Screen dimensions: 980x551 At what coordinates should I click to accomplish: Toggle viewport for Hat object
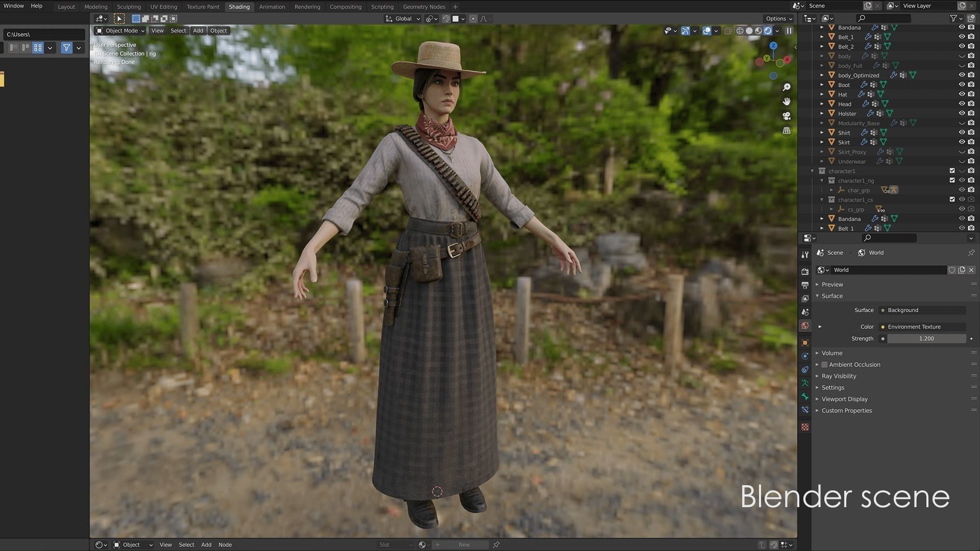(x=962, y=94)
